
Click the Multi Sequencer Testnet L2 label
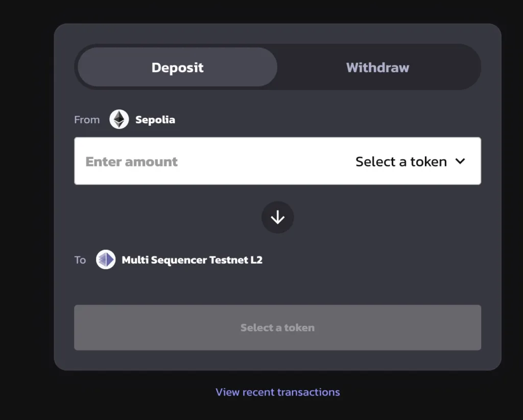(x=192, y=260)
